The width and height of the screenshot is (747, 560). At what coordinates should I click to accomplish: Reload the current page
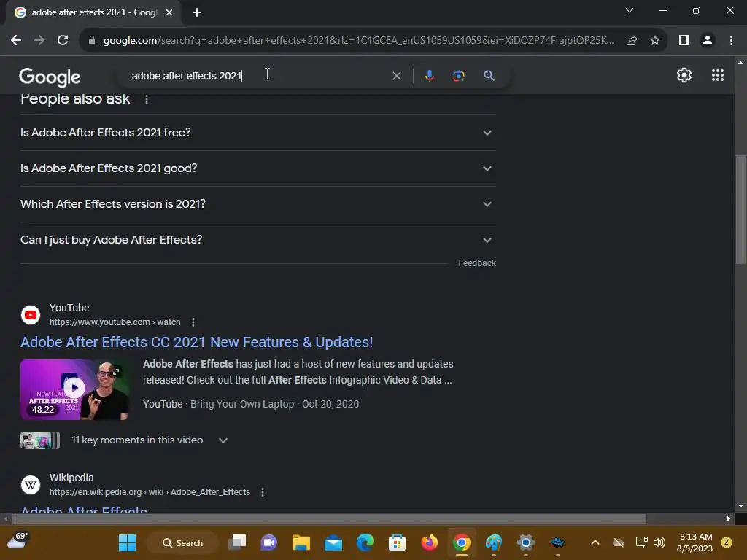pyautogui.click(x=63, y=40)
